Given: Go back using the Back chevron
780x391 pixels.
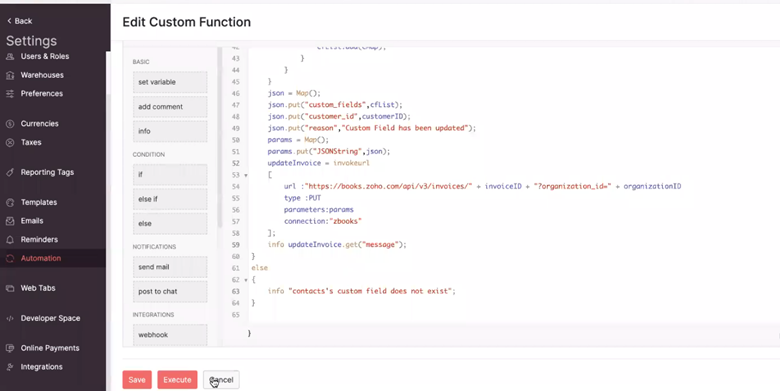Looking at the screenshot, I should 9,21.
